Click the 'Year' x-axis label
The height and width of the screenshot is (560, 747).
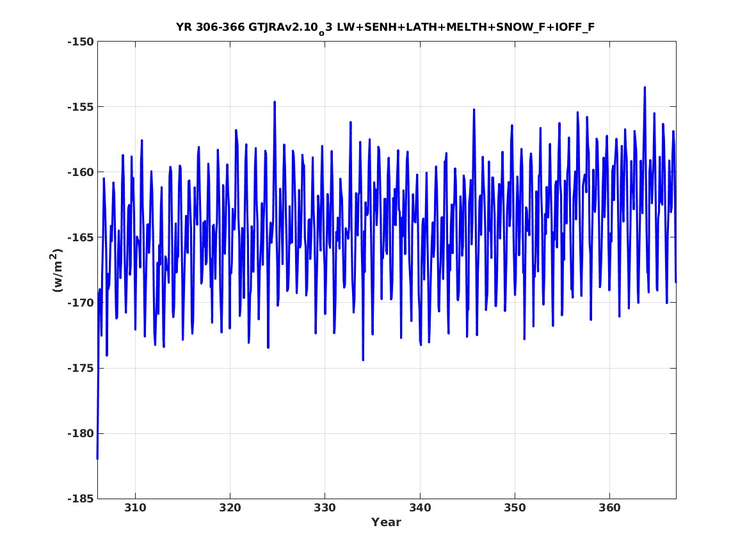click(387, 522)
